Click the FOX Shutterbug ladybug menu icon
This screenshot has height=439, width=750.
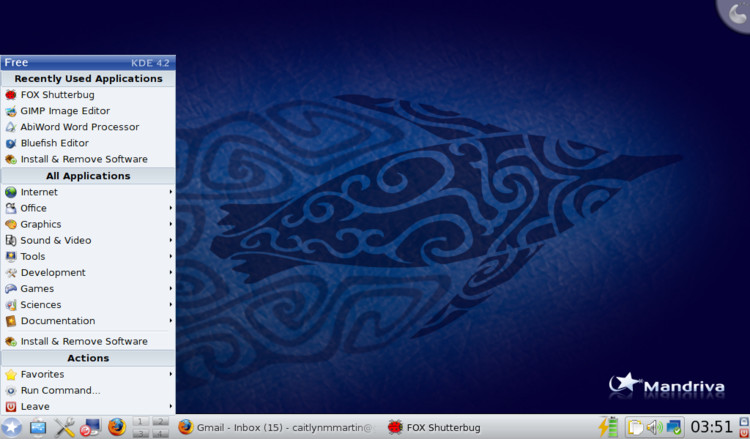pyautogui.click(x=11, y=95)
